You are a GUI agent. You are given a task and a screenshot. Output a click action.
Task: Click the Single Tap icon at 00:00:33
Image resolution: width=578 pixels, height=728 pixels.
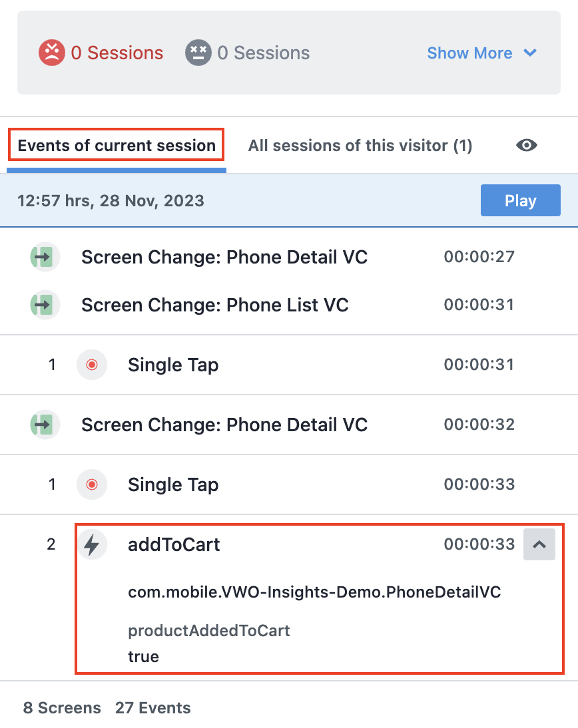(92, 484)
